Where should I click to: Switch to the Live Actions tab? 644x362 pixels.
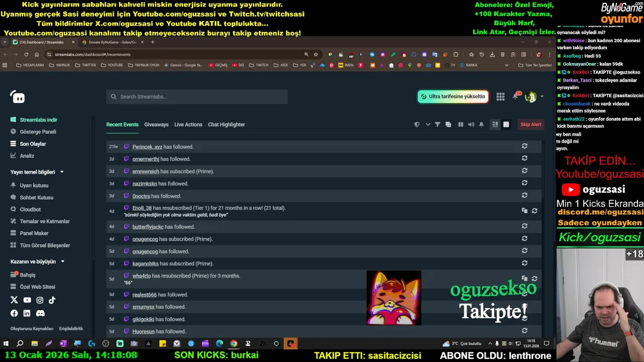188,125
